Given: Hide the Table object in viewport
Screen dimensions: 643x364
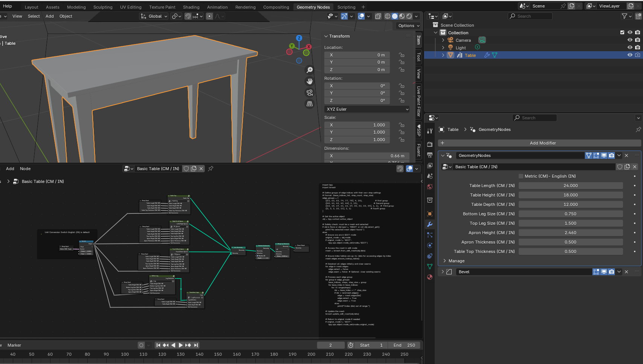Looking at the screenshot, I should (x=630, y=55).
